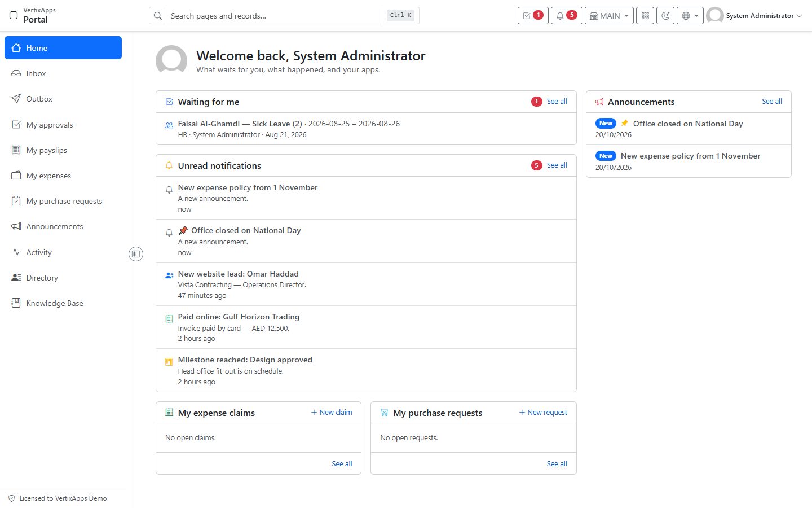The height and width of the screenshot is (508, 812).
Task: Click the Licensed to VertixApps Demo shield icon
Action: (x=11, y=498)
